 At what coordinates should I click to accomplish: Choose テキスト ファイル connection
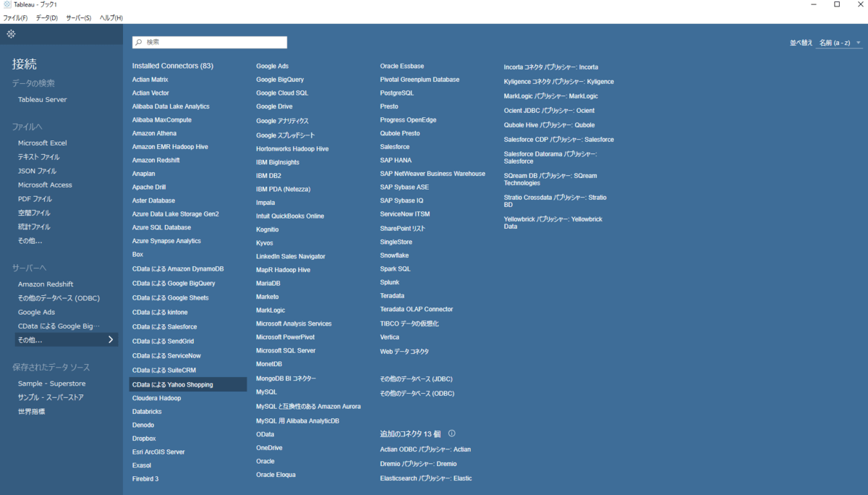pyautogui.click(x=39, y=157)
